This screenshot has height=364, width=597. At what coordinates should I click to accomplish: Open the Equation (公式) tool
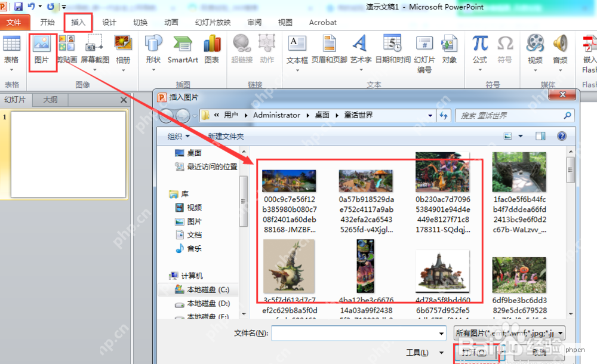click(480, 49)
